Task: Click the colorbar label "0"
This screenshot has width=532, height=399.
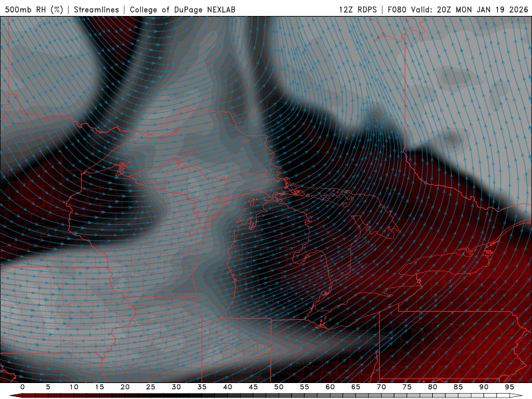Action: (23, 387)
